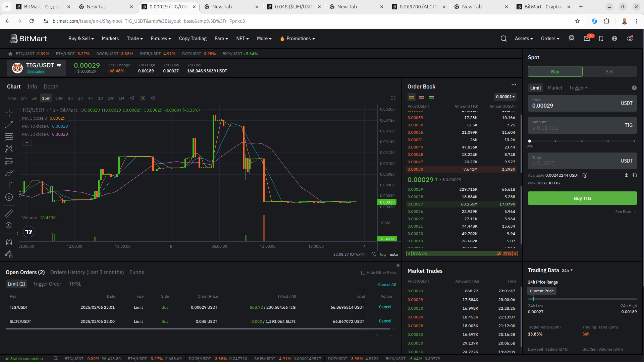Open the chart indicators icon
Viewport: 644px width, 362px height.
point(132,98)
